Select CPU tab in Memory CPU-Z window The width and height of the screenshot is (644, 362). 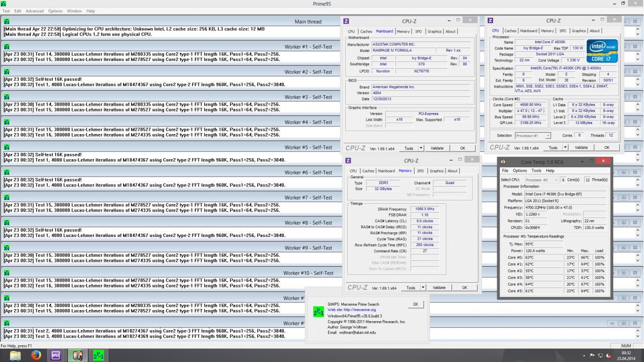tap(354, 171)
